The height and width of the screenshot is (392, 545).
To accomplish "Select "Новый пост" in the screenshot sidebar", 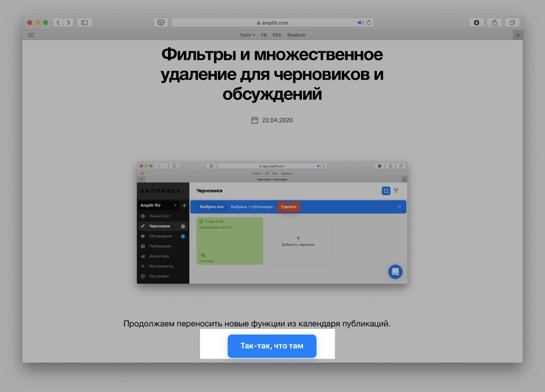I will click(x=163, y=216).
